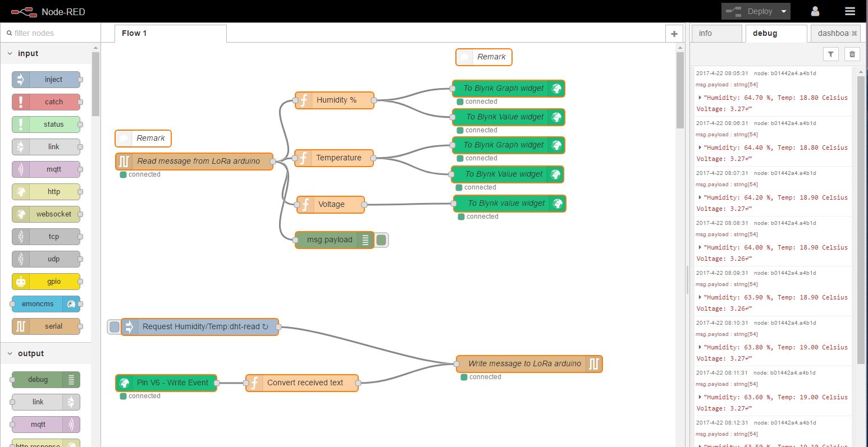Expand debug message at 08:08:31

(700, 247)
